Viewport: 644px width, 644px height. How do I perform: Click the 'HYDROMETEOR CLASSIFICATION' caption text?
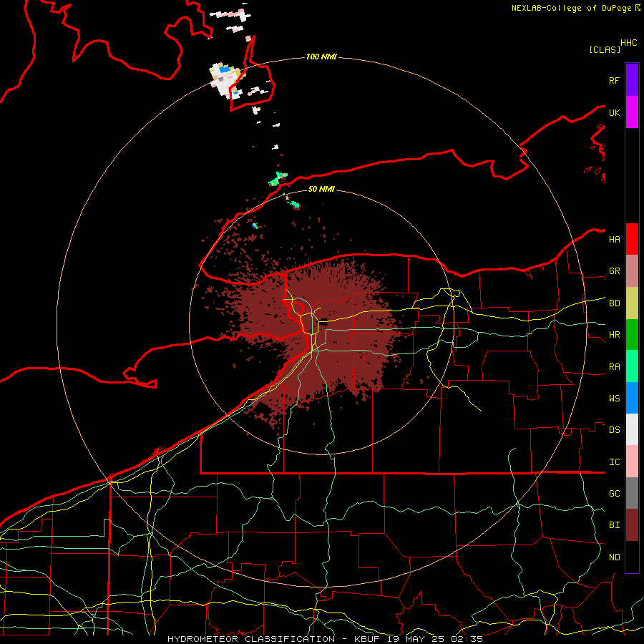(x=251, y=639)
